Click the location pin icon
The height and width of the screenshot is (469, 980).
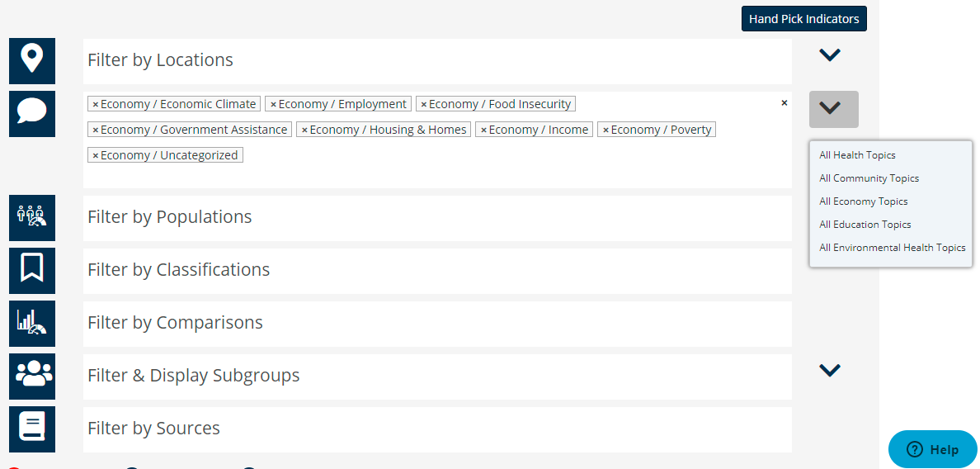pos(32,60)
